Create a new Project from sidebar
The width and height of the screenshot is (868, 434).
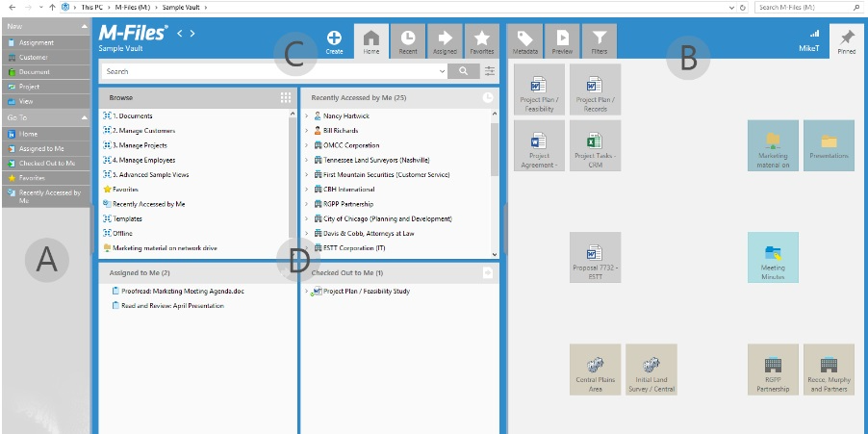(x=45, y=87)
